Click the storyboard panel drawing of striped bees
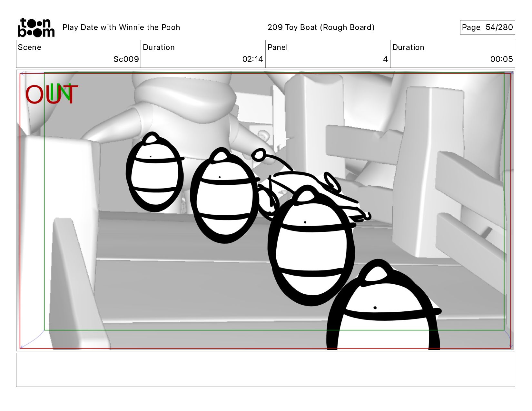Image resolution: width=532 pixels, height=411 pixels. 265,210
